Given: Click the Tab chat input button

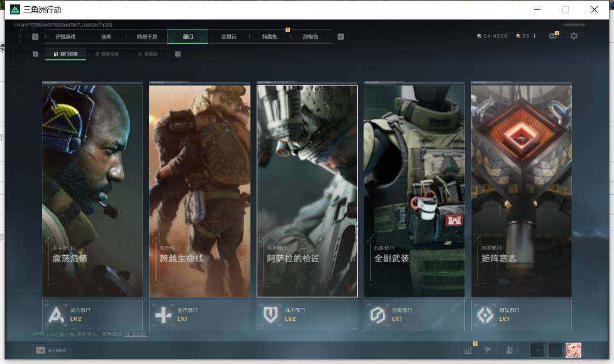Looking at the screenshot, I should (52, 350).
